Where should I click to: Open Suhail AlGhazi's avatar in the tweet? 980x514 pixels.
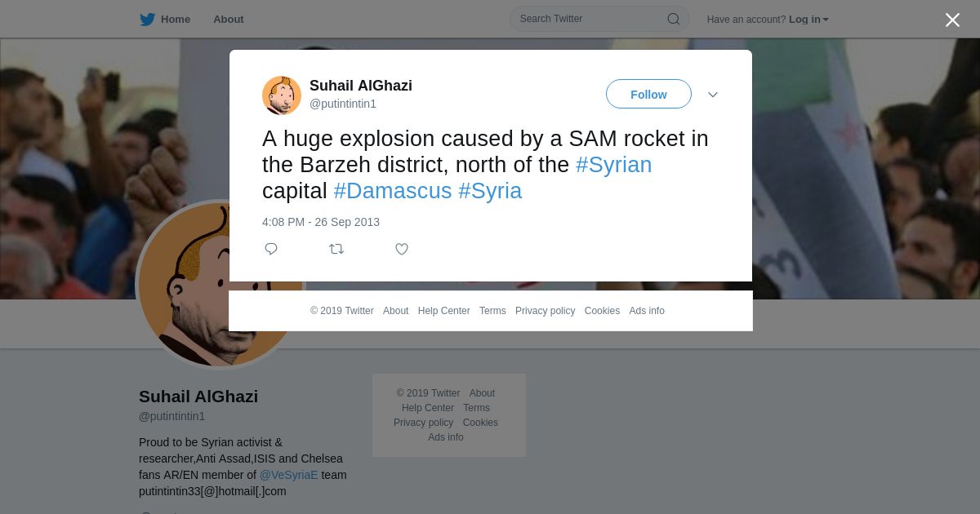(282, 95)
